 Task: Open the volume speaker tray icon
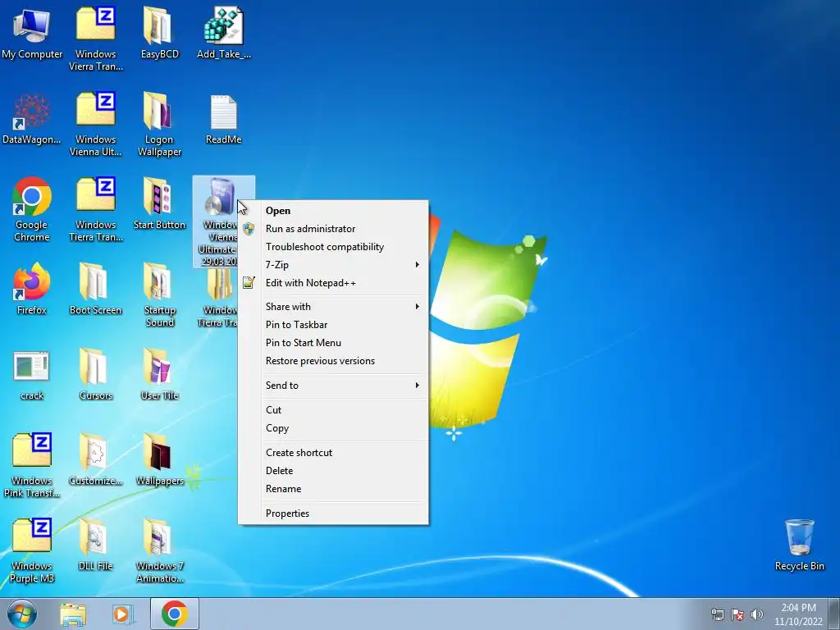pyautogui.click(x=756, y=614)
